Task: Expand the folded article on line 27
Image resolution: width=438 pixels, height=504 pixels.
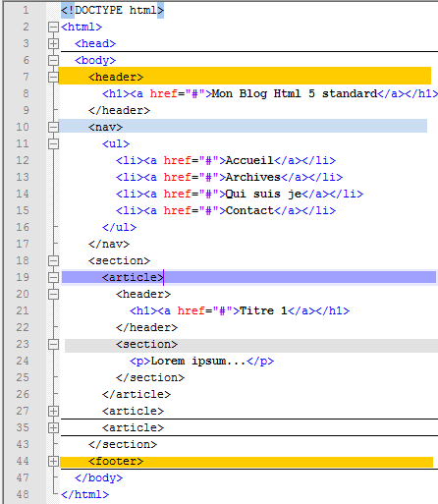Action: click(x=53, y=411)
